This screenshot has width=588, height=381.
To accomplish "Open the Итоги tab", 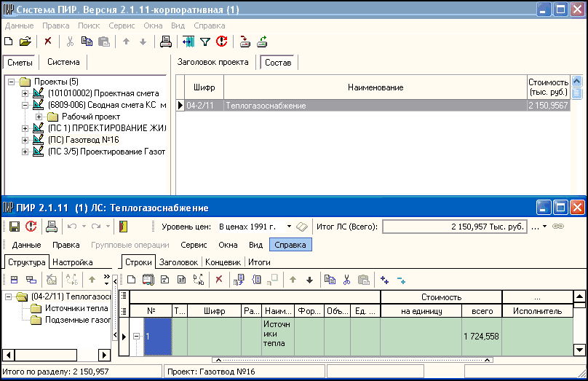I will tap(259, 262).
